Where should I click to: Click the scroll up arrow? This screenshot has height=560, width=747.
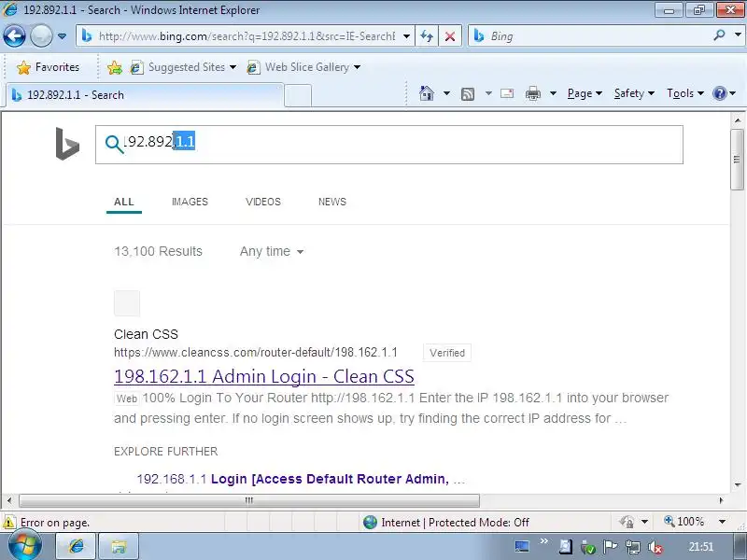737,120
